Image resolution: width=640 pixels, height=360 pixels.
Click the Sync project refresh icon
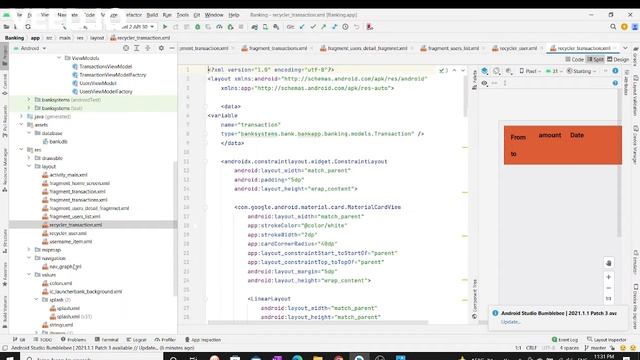pos(28,27)
